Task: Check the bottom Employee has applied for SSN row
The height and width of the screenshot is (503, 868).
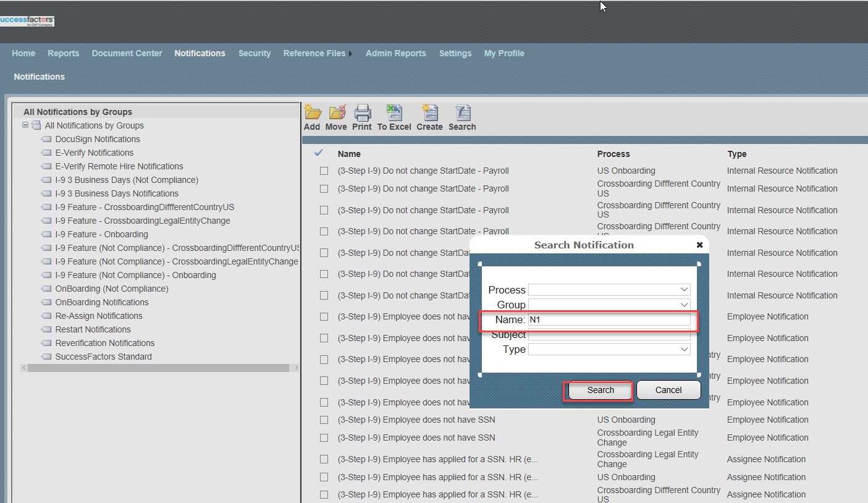Action: (324, 495)
